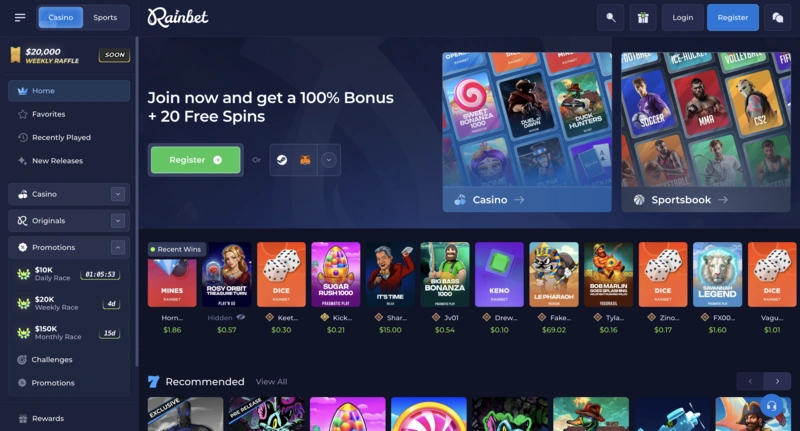The width and height of the screenshot is (800, 431).
Task: Open the Sportsbook banner card
Action: [x=706, y=132]
